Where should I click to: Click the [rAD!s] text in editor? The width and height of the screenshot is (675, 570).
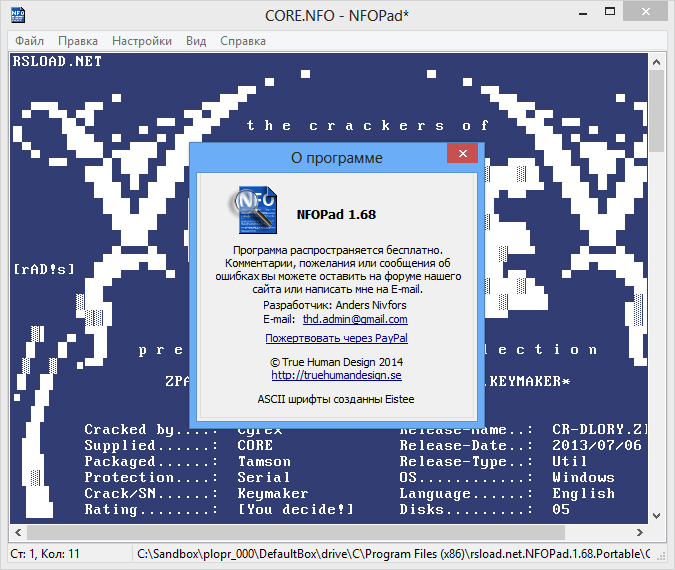pyautogui.click(x=44, y=270)
